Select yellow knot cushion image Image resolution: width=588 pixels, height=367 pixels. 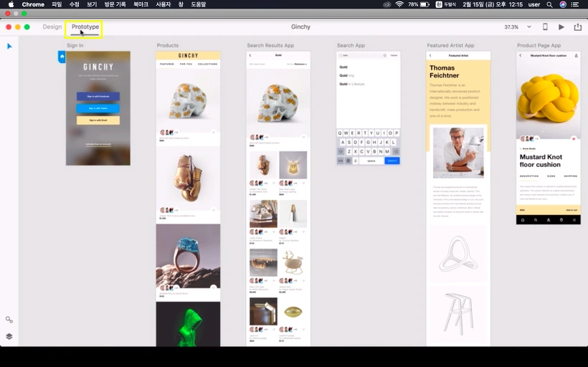click(549, 97)
